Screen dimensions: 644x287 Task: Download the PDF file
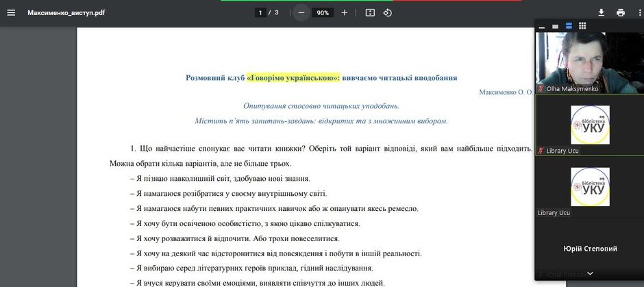coord(601,13)
